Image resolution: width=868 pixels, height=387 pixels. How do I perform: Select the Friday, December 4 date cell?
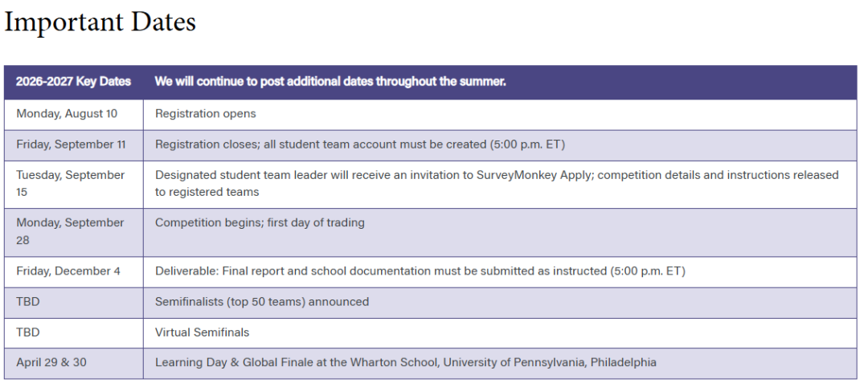(74, 272)
